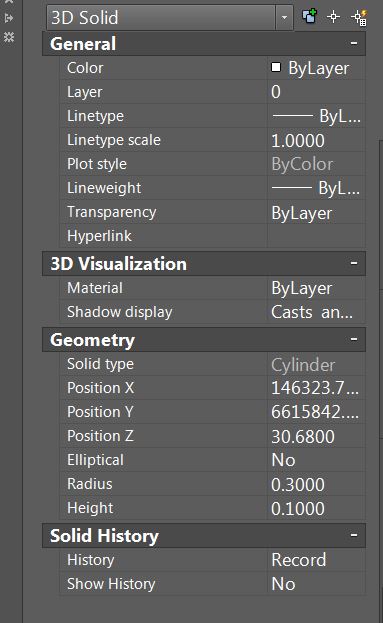The image size is (383, 623).
Task: Select the Solid type property label
Action: tap(101, 364)
